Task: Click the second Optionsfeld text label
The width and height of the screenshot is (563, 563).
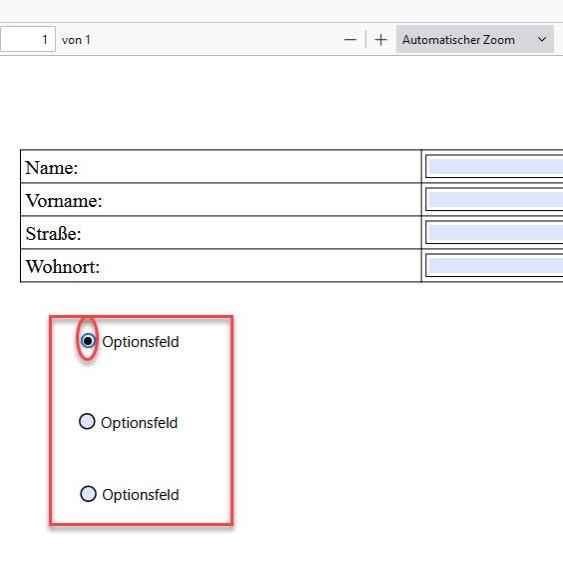Action: point(139,423)
